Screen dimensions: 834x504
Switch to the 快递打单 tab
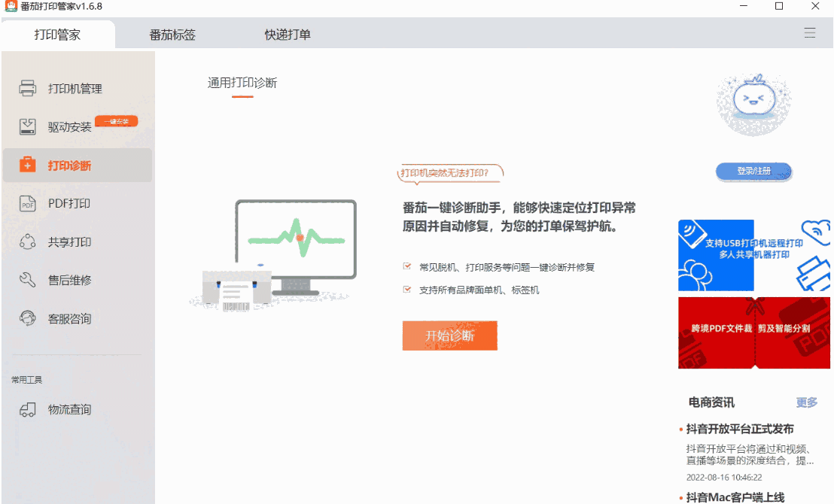(x=288, y=33)
